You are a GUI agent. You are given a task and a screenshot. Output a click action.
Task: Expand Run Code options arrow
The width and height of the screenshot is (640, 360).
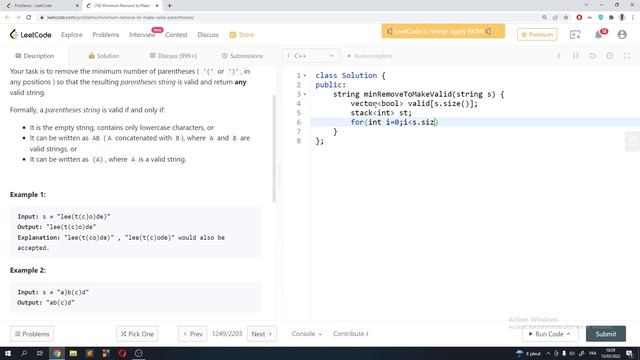pos(569,334)
